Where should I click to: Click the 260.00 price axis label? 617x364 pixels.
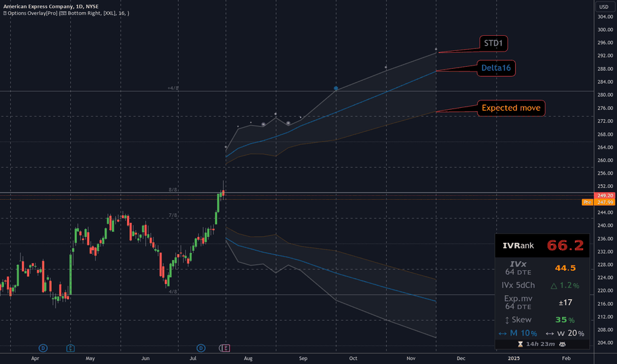point(605,160)
